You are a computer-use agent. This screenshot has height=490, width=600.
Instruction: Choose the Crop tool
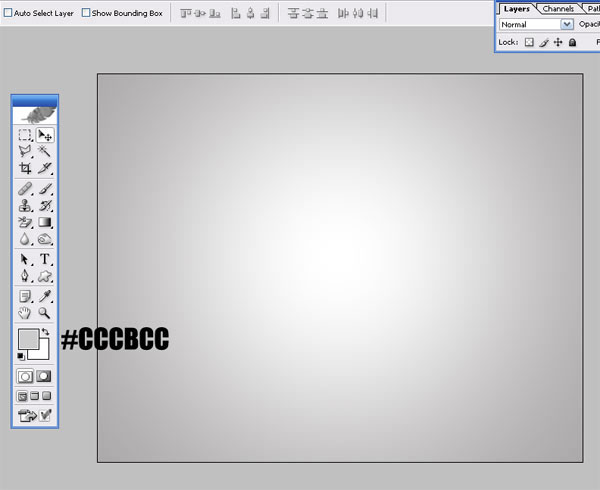point(25,169)
